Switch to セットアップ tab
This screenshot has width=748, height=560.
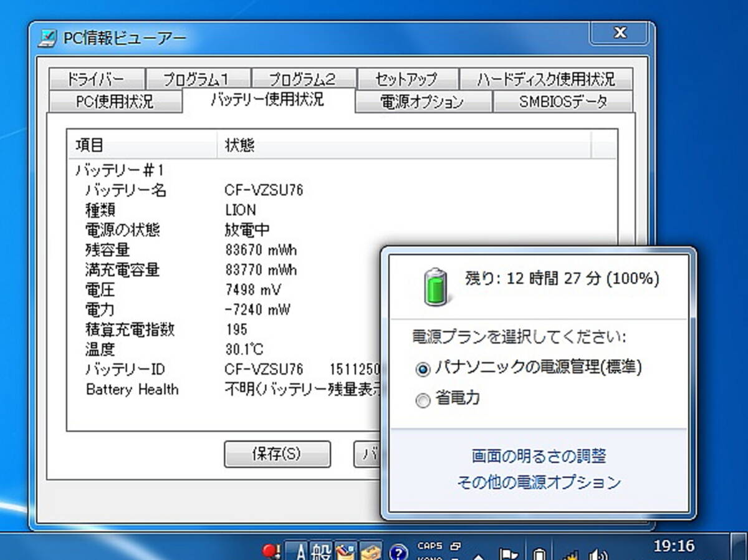click(408, 79)
